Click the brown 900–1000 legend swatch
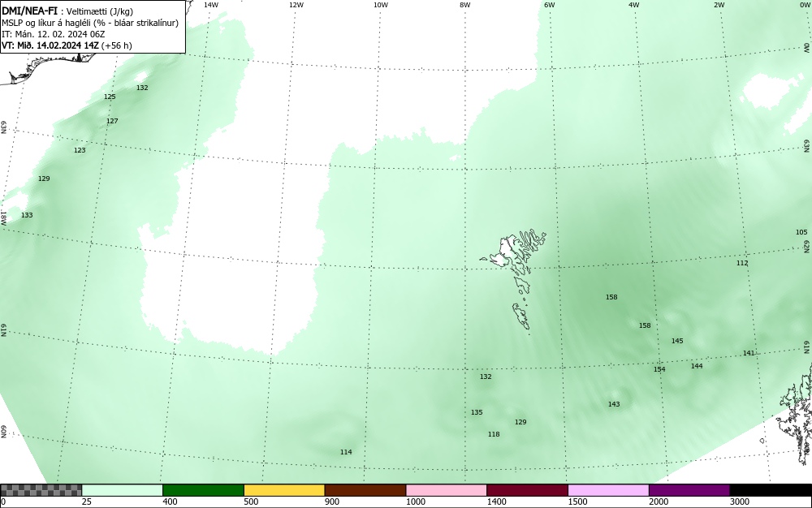The width and height of the screenshot is (812, 508). (x=365, y=490)
